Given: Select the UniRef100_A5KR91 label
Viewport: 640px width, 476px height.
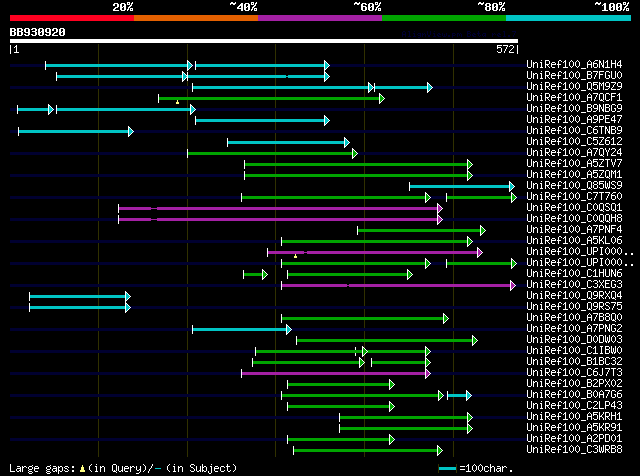Looking at the screenshot, I should [574, 428].
